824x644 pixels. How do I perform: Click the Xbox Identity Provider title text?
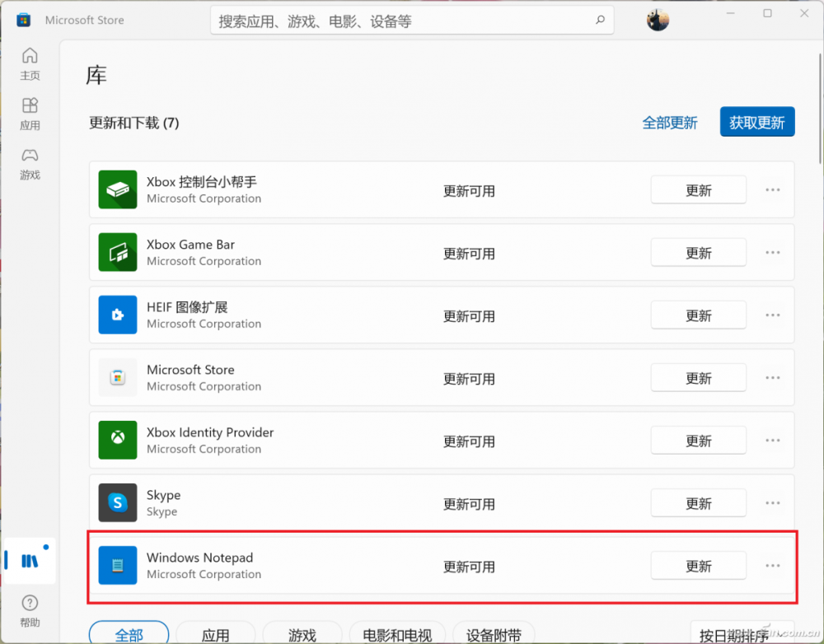[210, 432]
